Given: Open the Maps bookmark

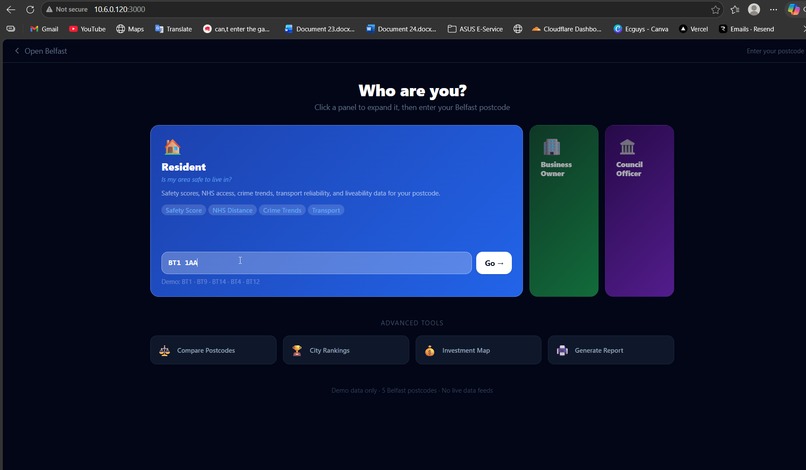Looking at the screenshot, I should coord(130,29).
